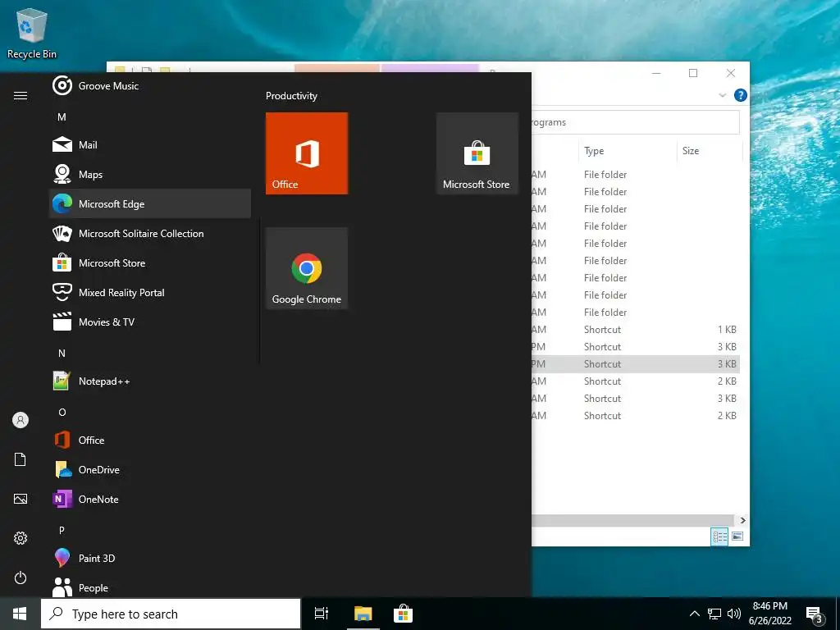Screen dimensions: 840x630
Task: Click the Microsoft Store pinned tile
Action: point(477,153)
